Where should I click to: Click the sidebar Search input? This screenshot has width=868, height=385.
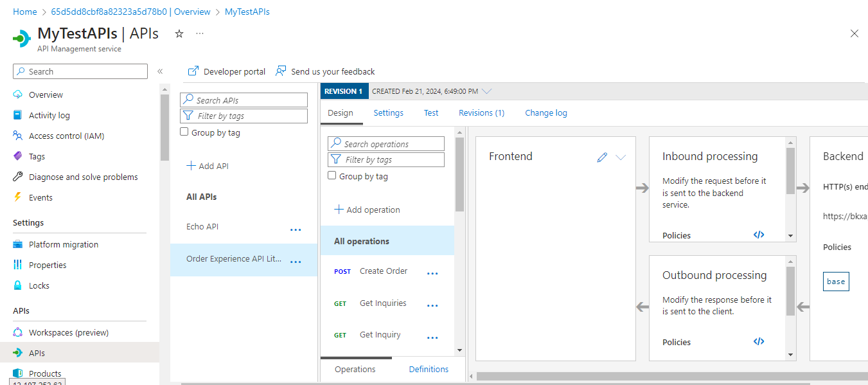pos(80,71)
